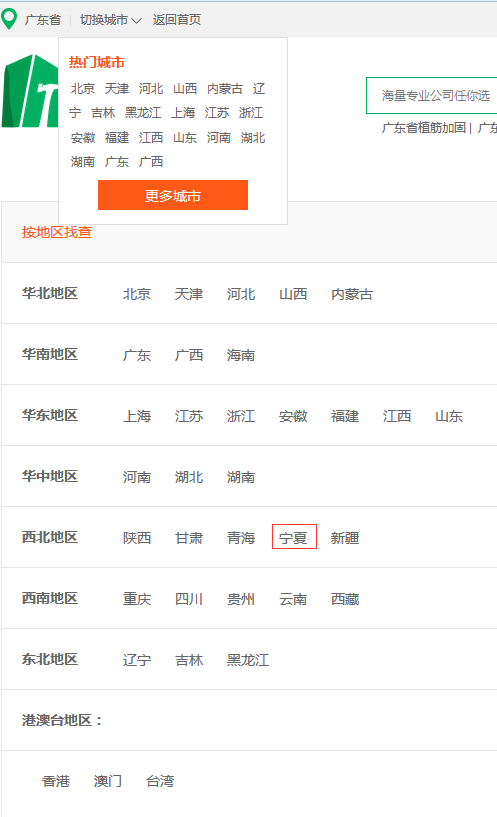Click the green location pin icon

coord(9,19)
